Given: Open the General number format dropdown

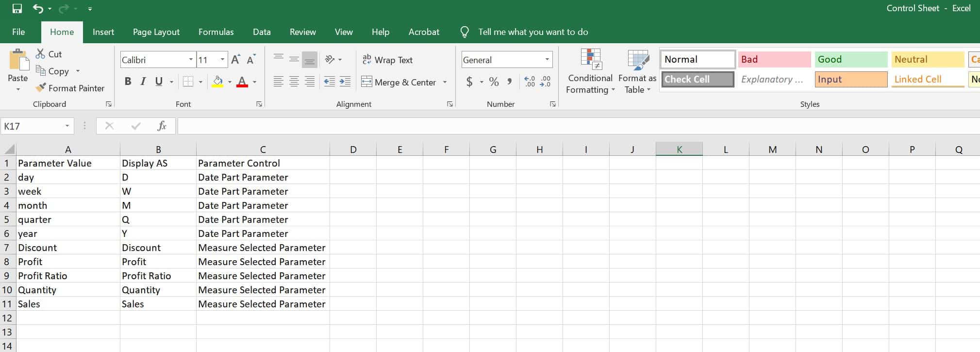Looking at the screenshot, I should (548, 60).
